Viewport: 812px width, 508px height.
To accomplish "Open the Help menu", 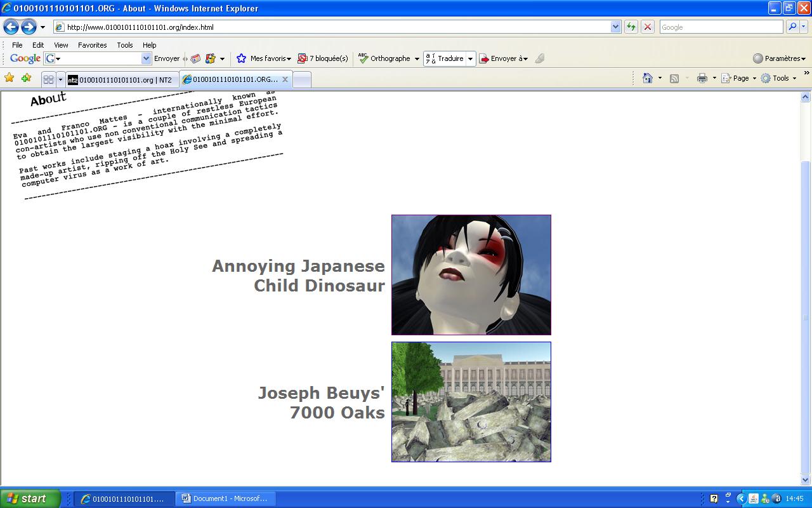I will [x=149, y=45].
